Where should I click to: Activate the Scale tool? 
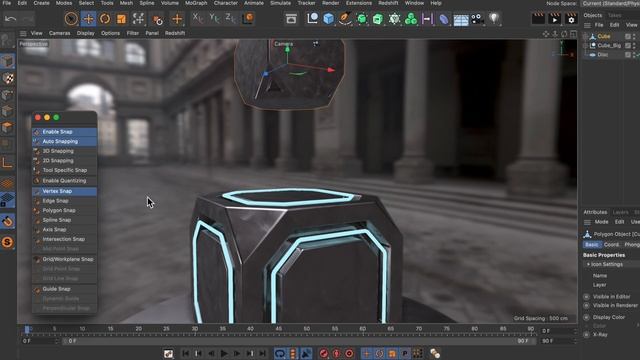pos(121,19)
